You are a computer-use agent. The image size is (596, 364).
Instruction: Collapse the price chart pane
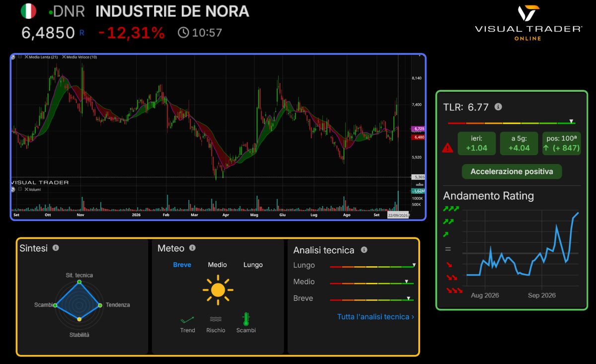click(20, 57)
